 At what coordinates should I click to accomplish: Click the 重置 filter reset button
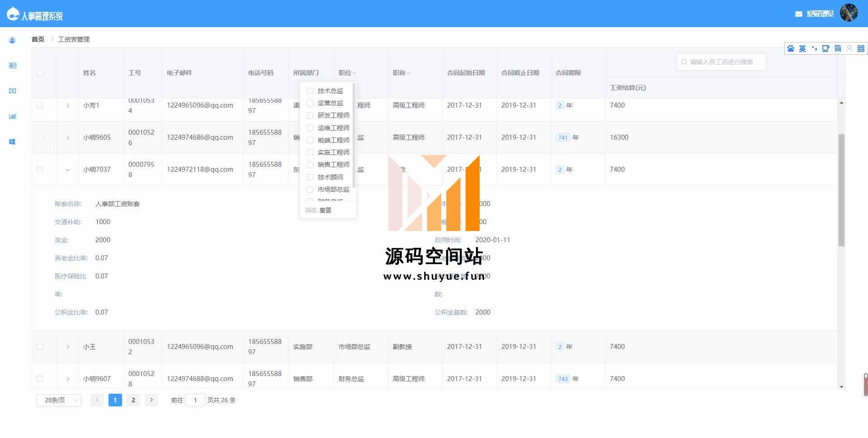[x=325, y=210]
